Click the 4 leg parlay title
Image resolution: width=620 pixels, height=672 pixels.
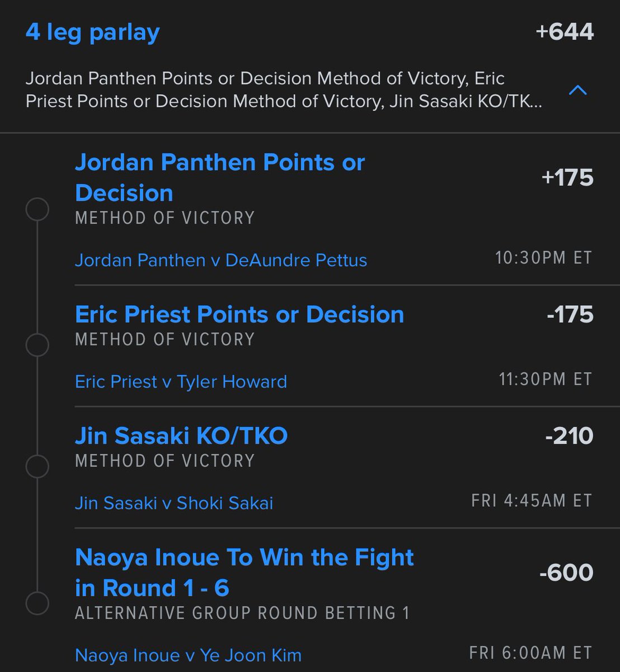coord(93,32)
